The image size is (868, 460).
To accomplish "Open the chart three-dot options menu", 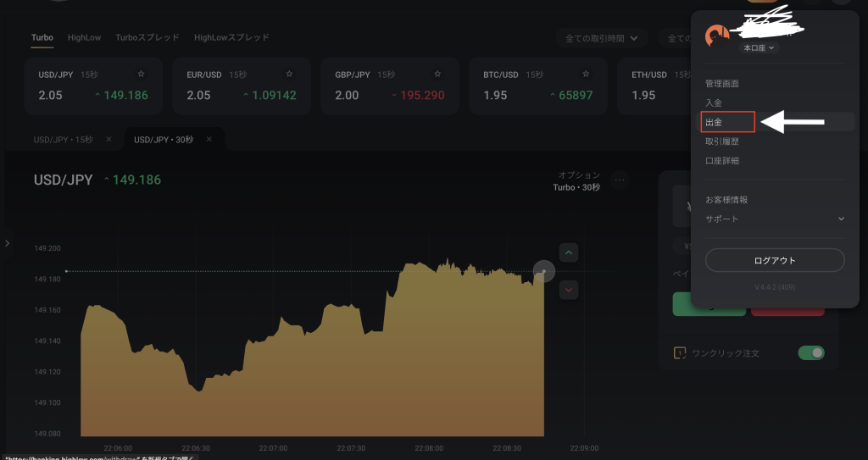I will (620, 180).
